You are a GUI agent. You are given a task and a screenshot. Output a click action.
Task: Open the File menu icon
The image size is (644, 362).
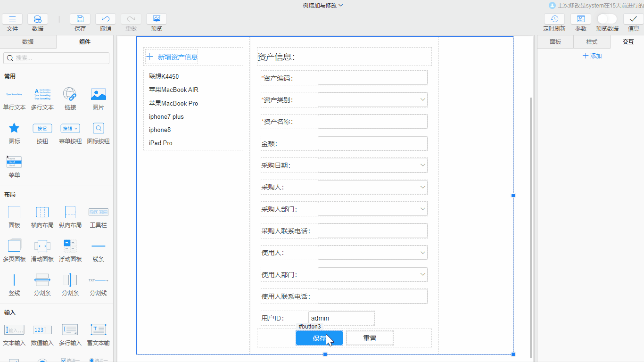pos(12,19)
